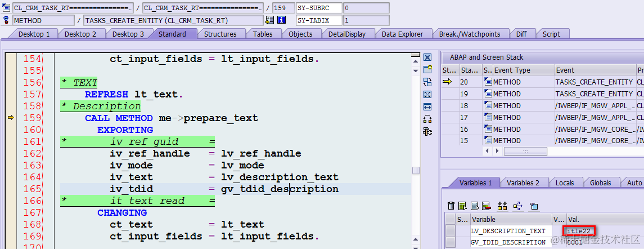This screenshot has height=249, width=644.
Task: Click the new tool icon with yellow star
Action: pos(427,69)
